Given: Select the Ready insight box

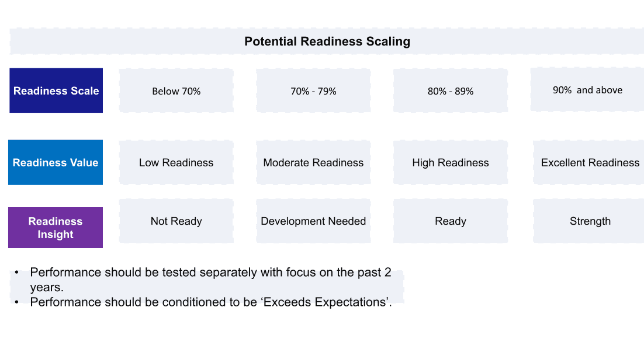Looking at the screenshot, I should pos(451,221).
